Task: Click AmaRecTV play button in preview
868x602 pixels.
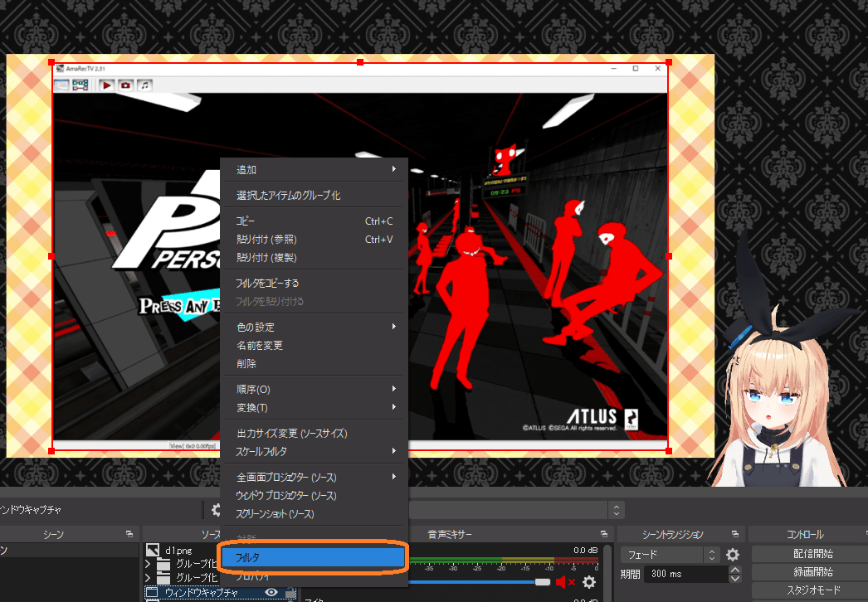Action: [107, 85]
